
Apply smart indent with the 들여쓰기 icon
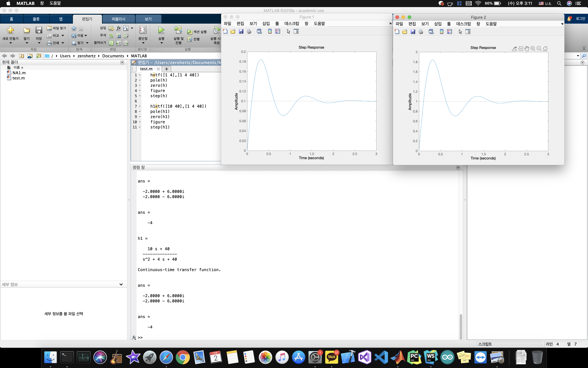(111, 43)
